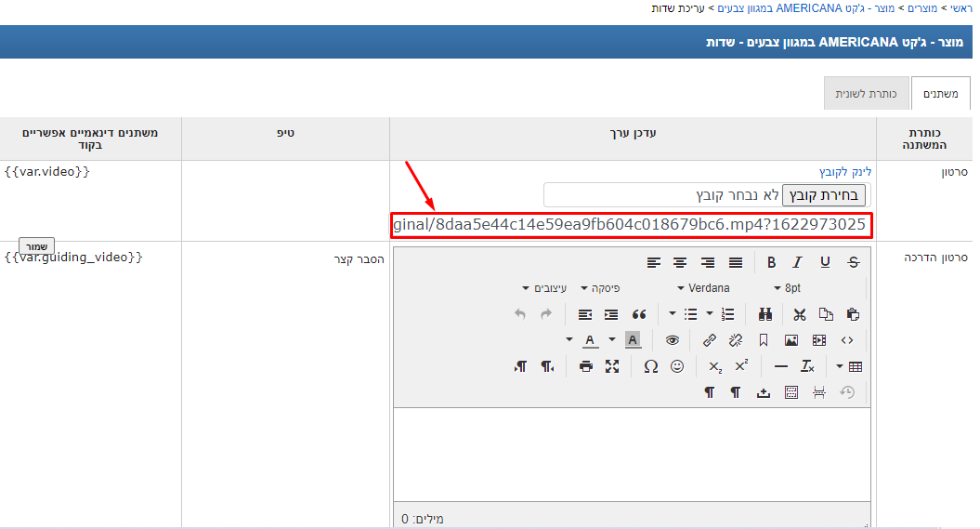Insert an anchor with the bookmark icon

pos(764,340)
